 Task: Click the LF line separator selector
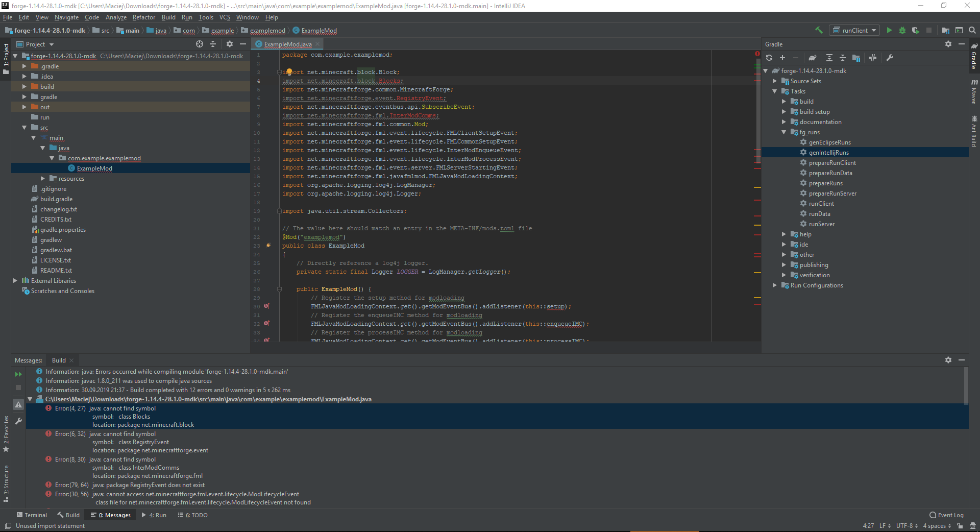885,526
